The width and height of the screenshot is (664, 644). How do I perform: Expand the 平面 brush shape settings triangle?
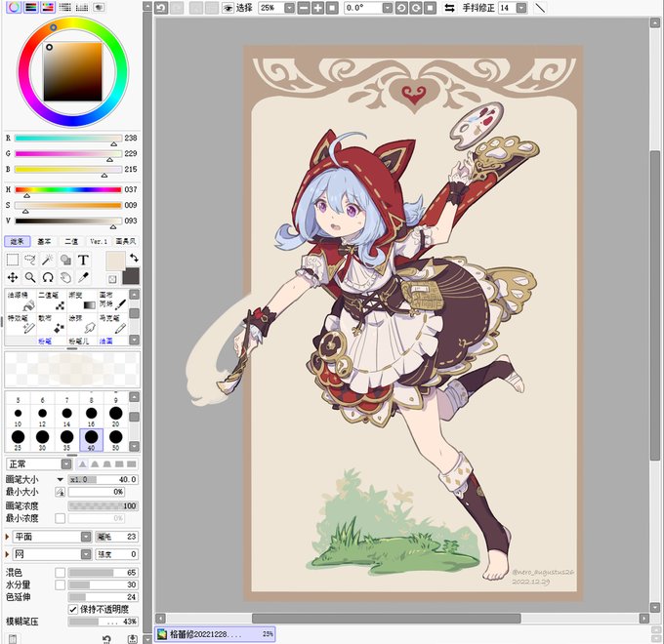click(x=7, y=537)
